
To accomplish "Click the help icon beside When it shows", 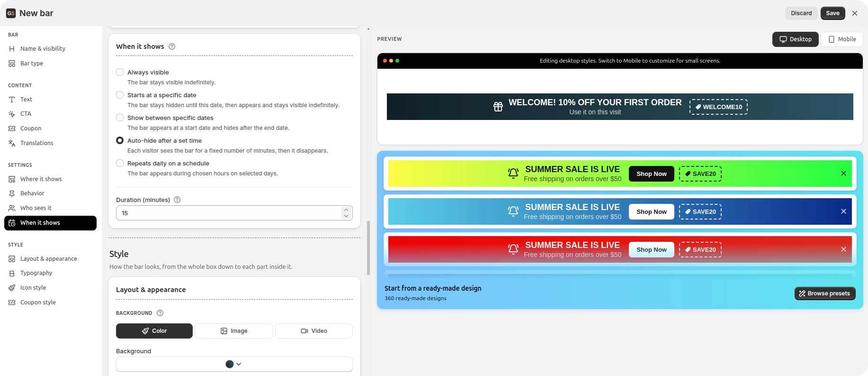I will [x=172, y=46].
